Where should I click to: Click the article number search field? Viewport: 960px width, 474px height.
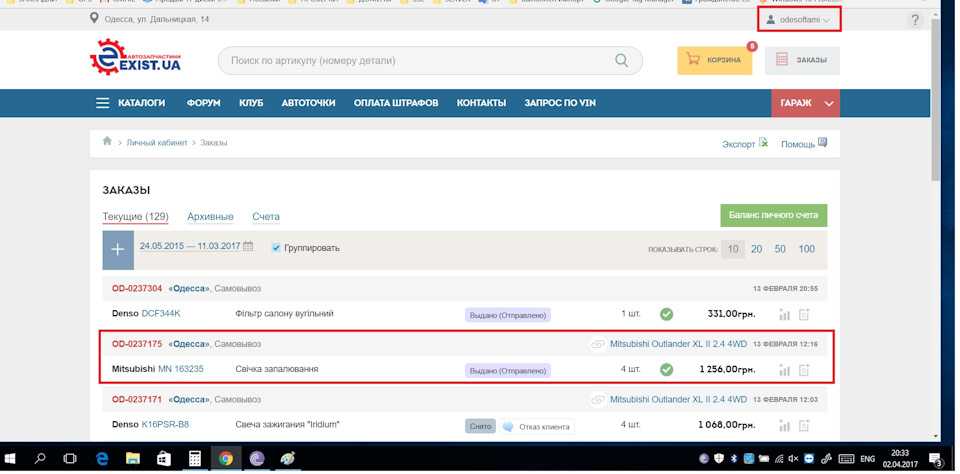(x=420, y=61)
